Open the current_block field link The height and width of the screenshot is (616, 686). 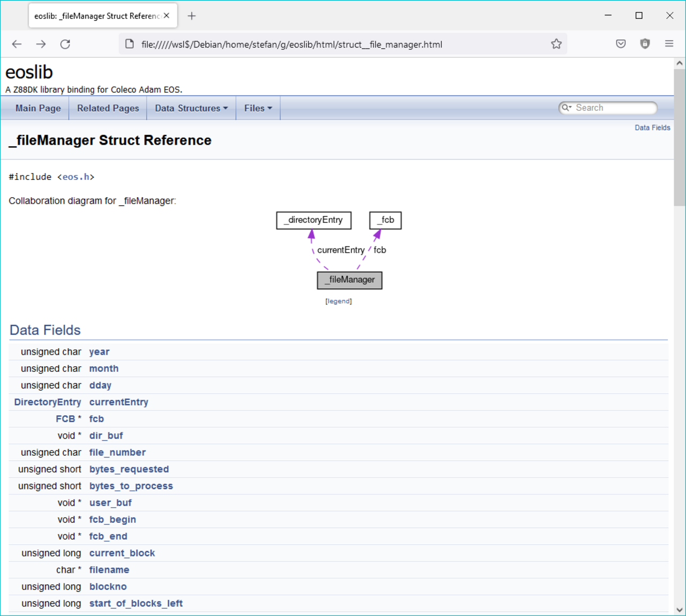[122, 553]
